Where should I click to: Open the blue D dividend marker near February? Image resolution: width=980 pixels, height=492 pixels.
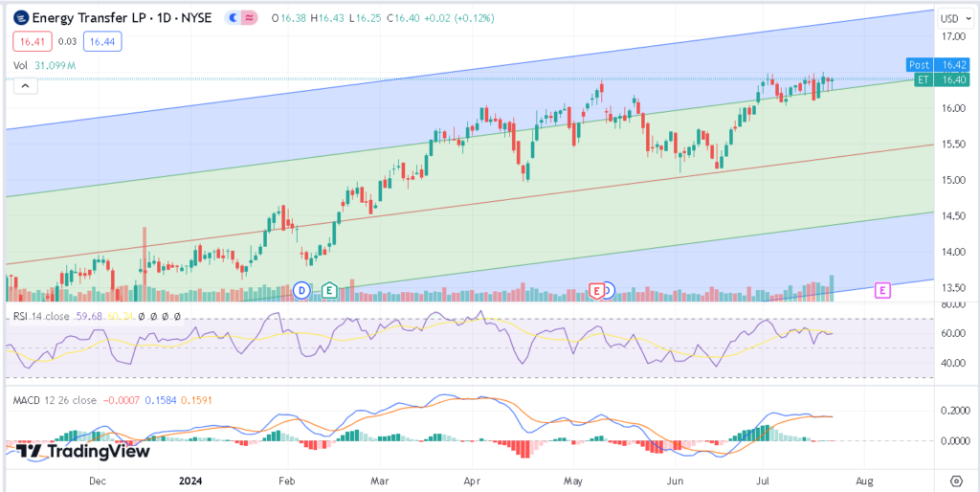pos(302,290)
